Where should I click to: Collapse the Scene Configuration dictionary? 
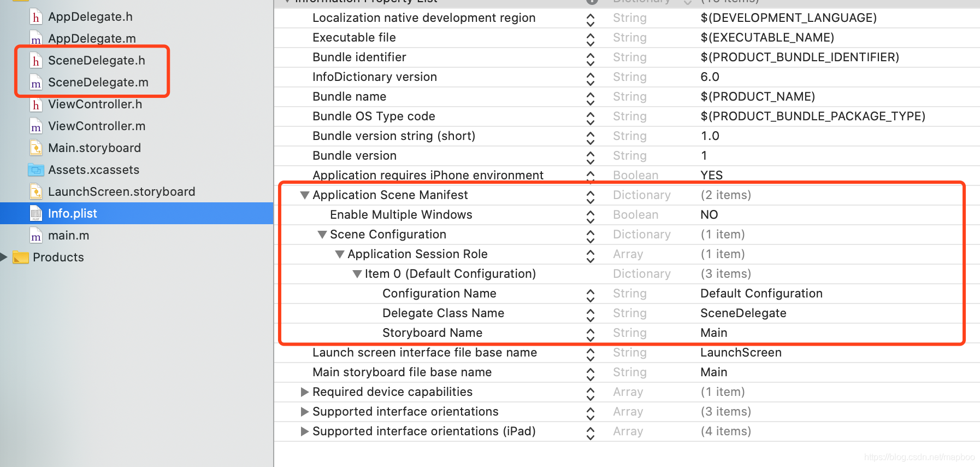click(322, 235)
